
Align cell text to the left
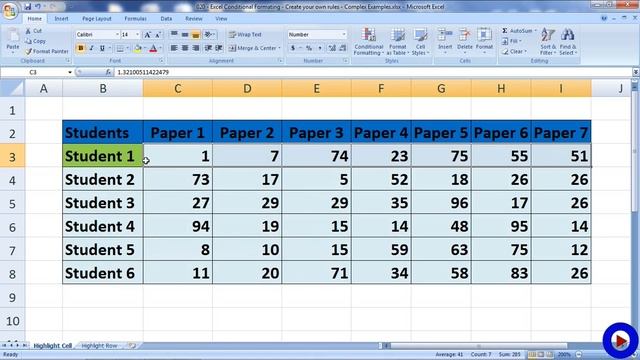pos(174,48)
